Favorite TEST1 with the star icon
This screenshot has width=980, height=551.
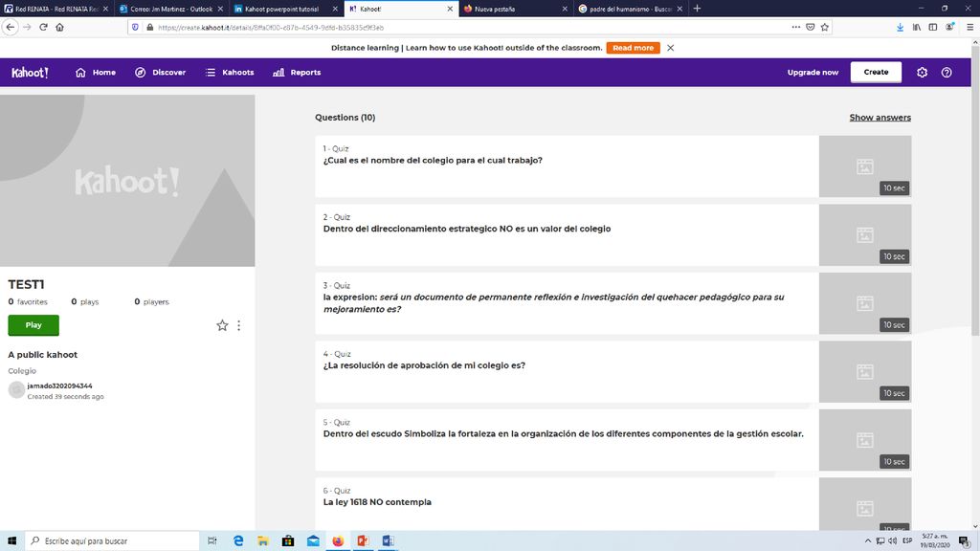coord(222,325)
